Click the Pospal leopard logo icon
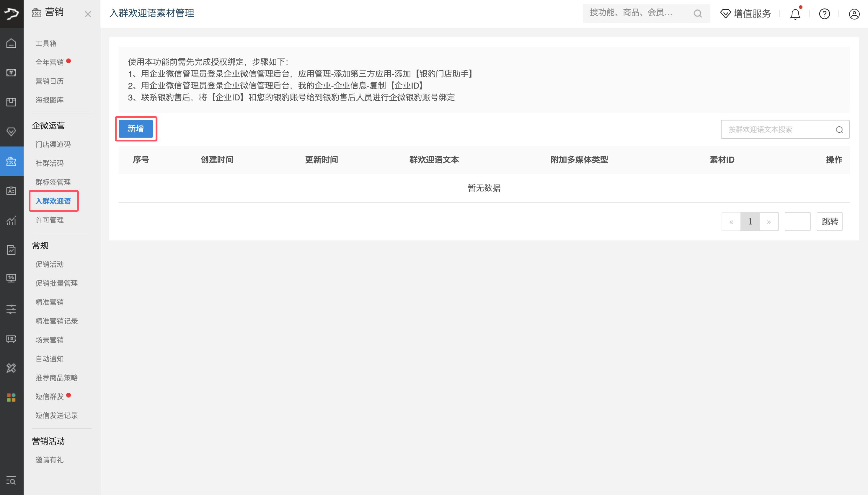The width and height of the screenshot is (868, 495). (x=12, y=14)
